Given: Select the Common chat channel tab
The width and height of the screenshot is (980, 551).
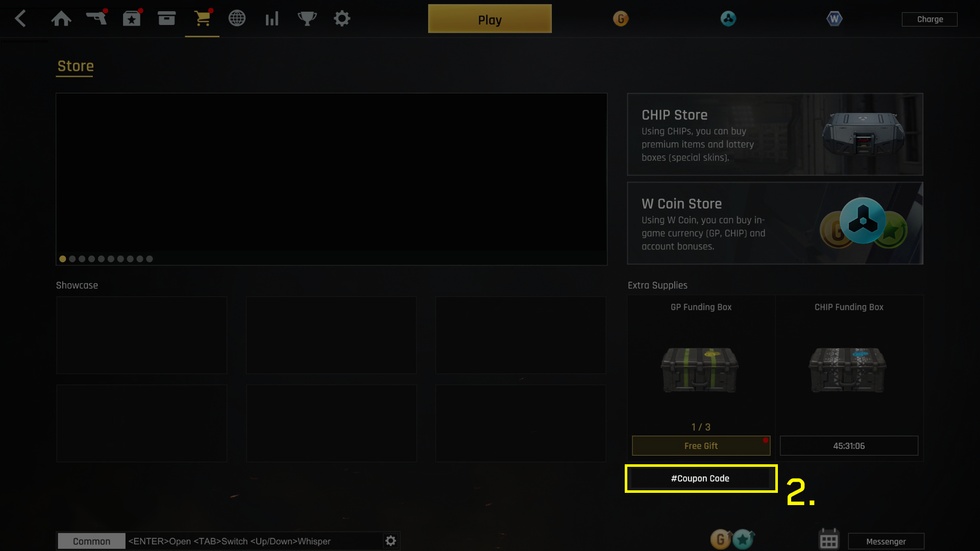Looking at the screenshot, I should coord(91,541).
